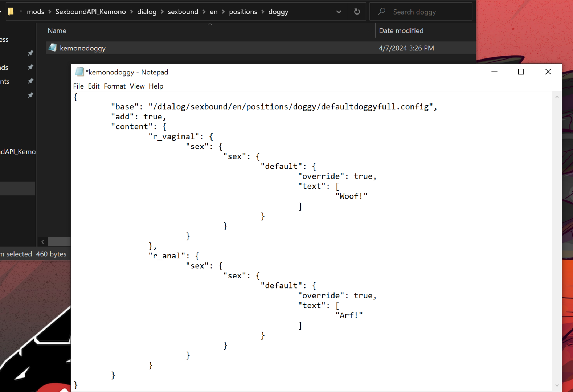
Task: Click the Notepad scrollbar up arrow
Action: click(557, 97)
